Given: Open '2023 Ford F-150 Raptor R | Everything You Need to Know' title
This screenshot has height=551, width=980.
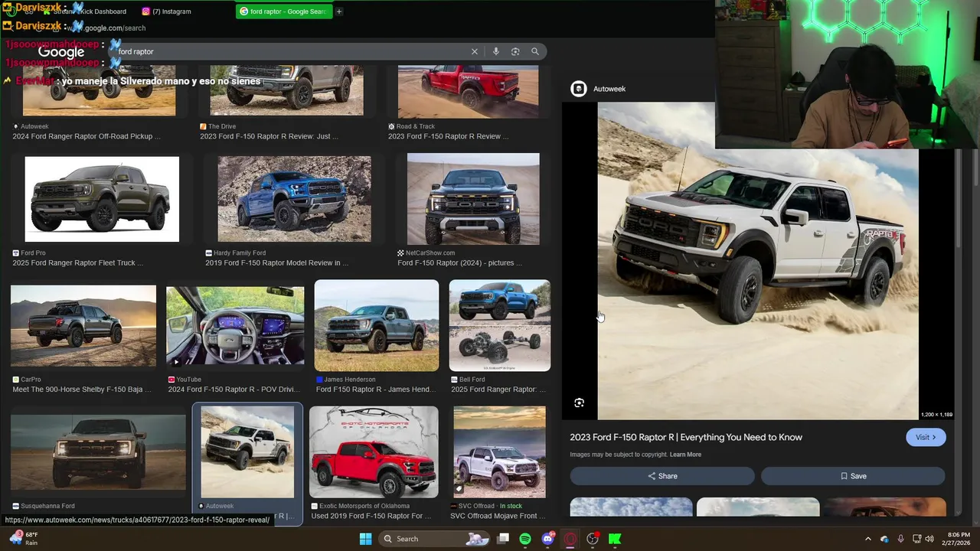Looking at the screenshot, I should point(686,437).
